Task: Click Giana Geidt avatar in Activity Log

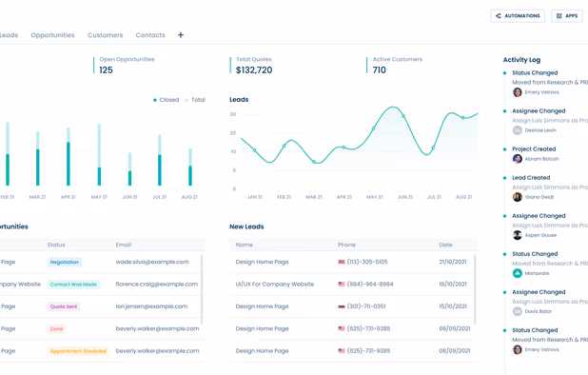Action: pos(518,197)
